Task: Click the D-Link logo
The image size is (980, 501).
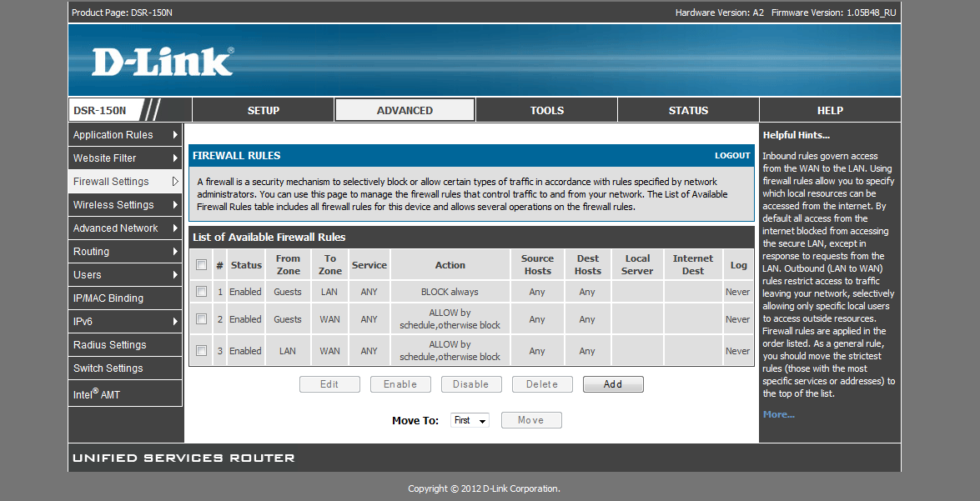Action: click(163, 63)
